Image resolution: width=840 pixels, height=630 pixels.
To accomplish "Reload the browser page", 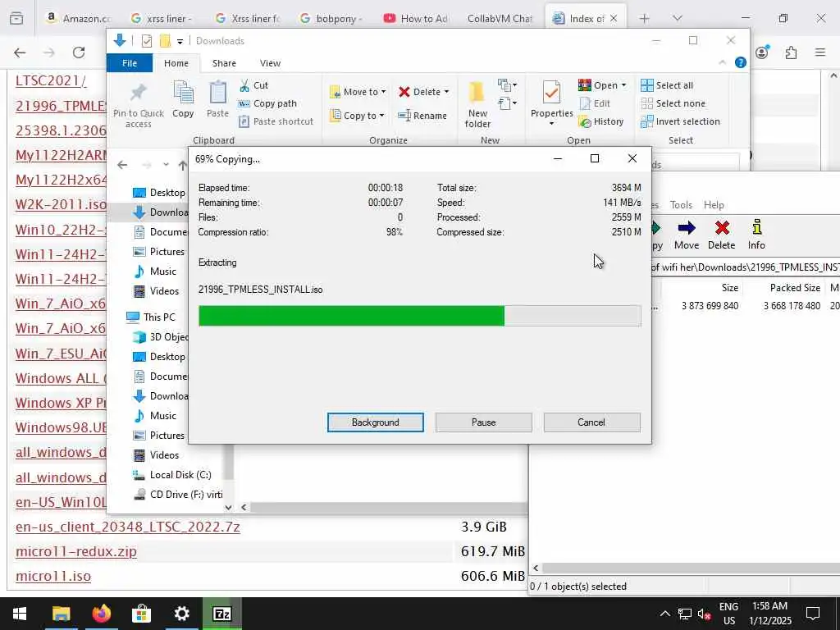I will 79,52.
